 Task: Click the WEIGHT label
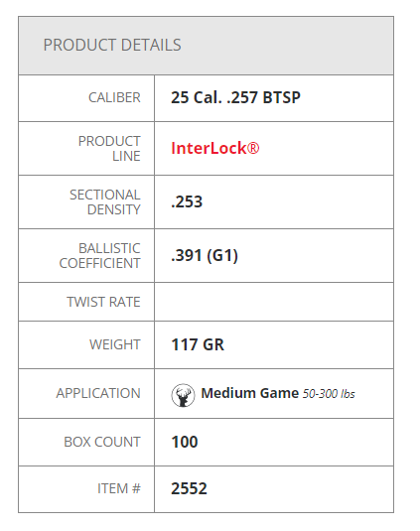pos(115,344)
